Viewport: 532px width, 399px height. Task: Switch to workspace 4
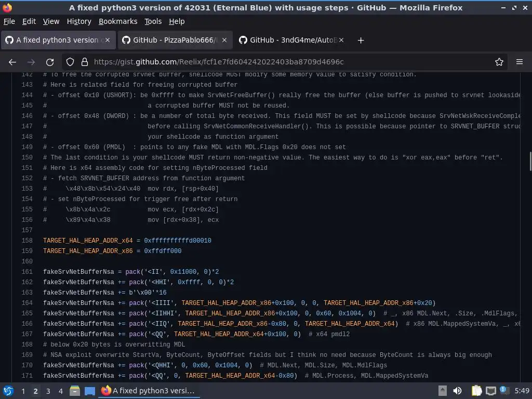(61, 391)
